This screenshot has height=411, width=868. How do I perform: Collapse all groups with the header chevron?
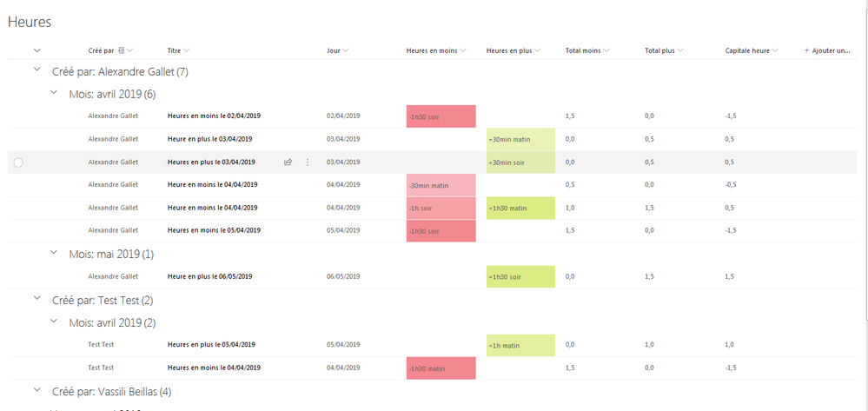pyautogui.click(x=37, y=50)
